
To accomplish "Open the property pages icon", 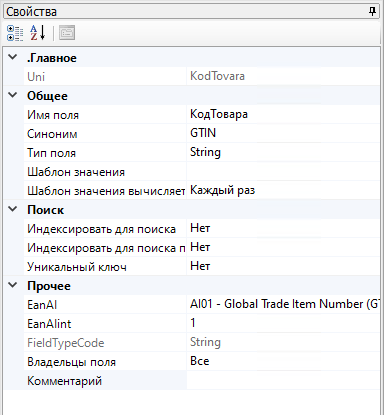I will click(67, 33).
